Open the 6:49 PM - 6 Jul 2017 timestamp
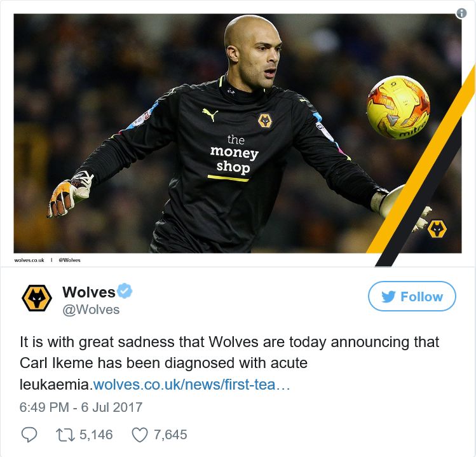Screen dimensions: 476x457 click(x=81, y=407)
